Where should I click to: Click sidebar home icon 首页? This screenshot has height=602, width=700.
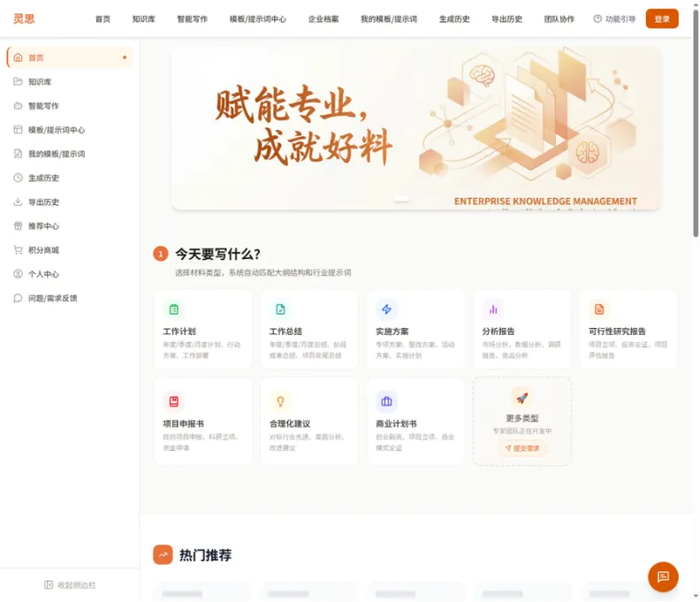(x=18, y=57)
